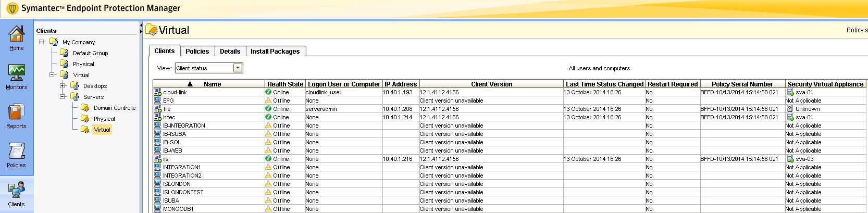Click the IB-SQL computer icon
Screen dimensions: 868x213
point(157,142)
